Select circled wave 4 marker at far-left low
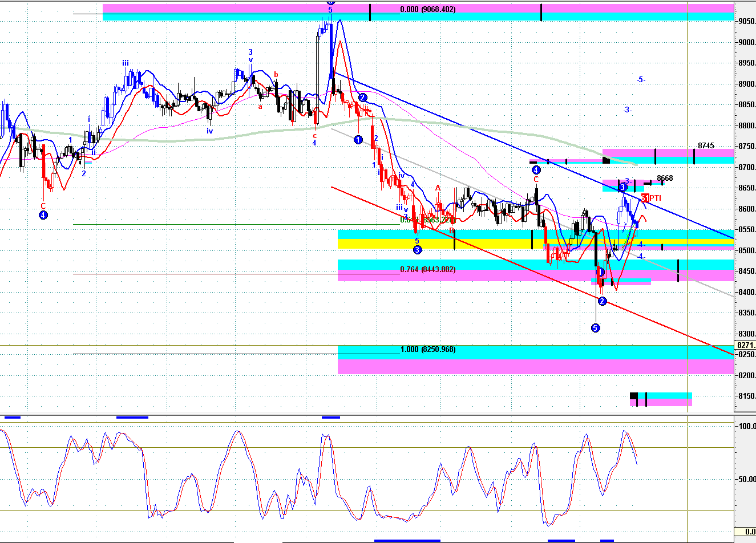The width and height of the screenshot is (756, 543). tap(43, 215)
